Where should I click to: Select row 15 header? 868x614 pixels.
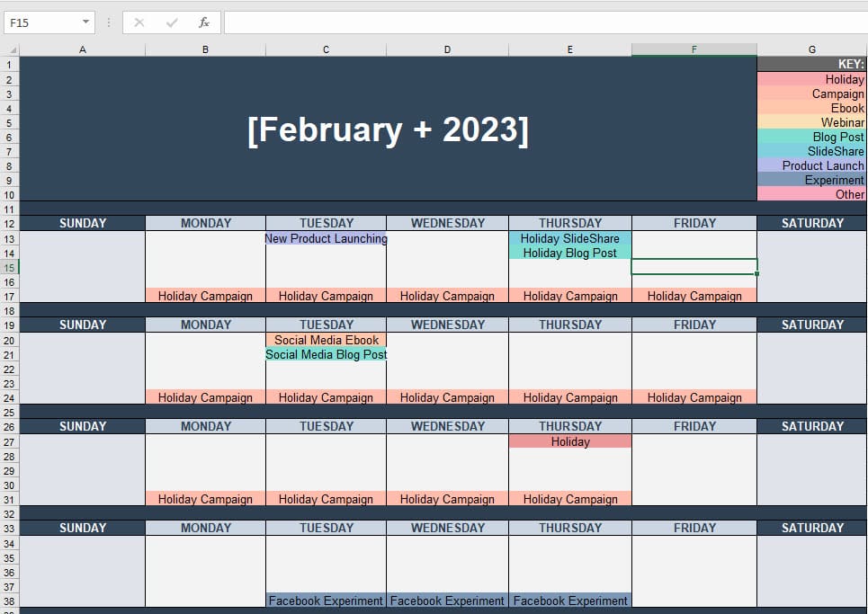[9, 268]
